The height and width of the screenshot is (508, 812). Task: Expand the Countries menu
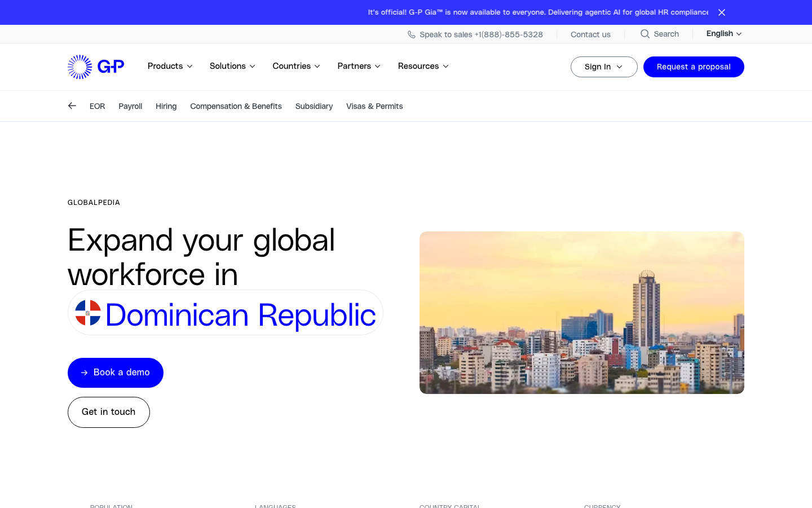click(x=297, y=66)
